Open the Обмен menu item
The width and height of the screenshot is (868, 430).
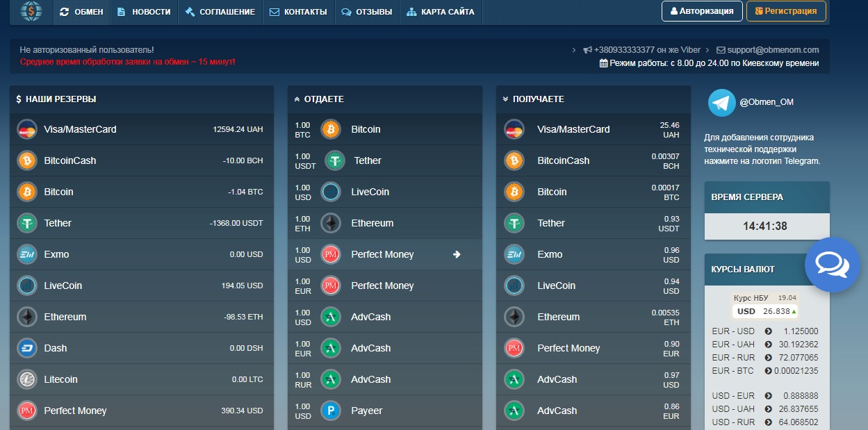click(x=81, y=12)
